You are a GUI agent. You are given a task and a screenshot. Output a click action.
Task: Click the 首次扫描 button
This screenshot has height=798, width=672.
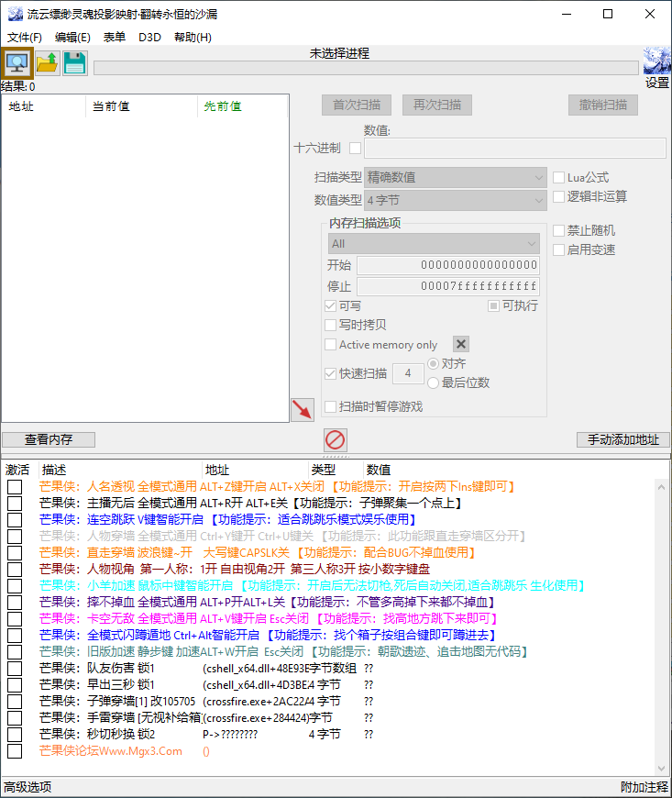pos(357,105)
